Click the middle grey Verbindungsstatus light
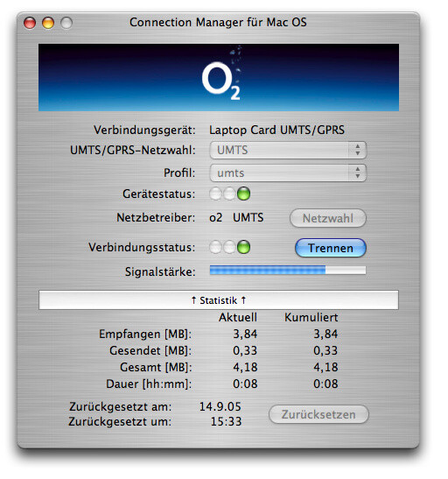448x479 pixels. (x=229, y=247)
